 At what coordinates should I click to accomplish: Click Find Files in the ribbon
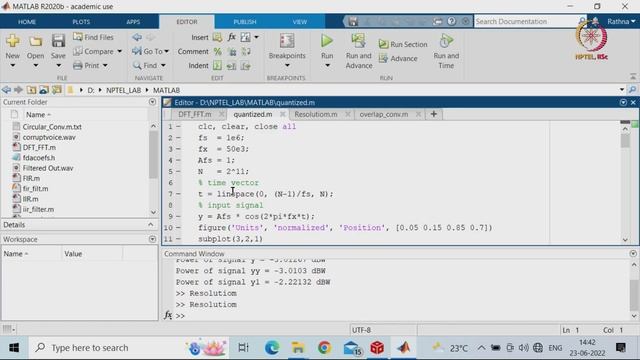93,37
